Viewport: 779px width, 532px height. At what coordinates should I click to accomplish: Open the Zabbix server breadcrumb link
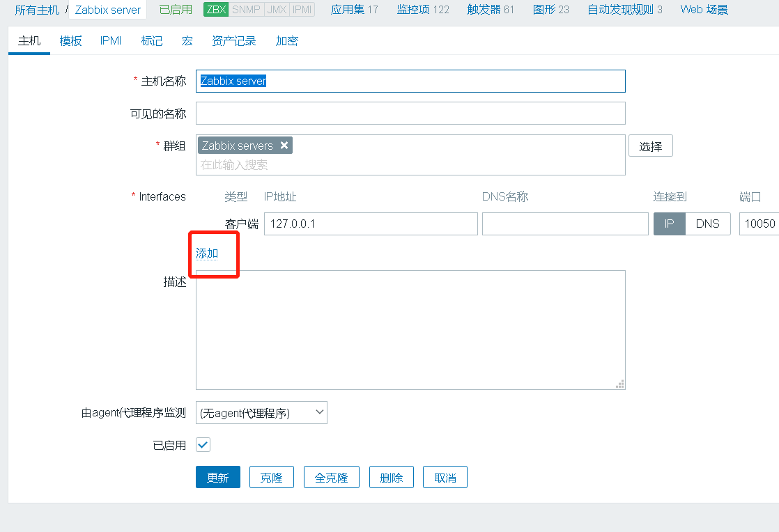point(108,10)
